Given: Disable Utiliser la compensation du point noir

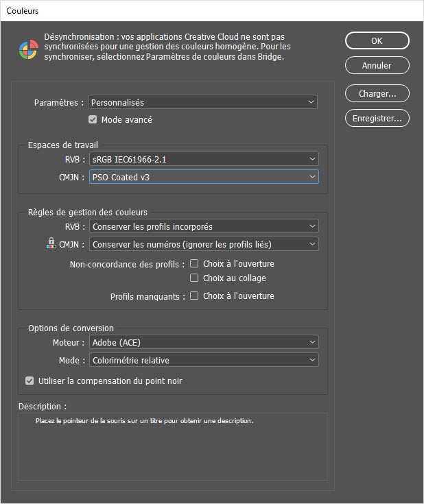Looking at the screenshot, I should click(30, 381).
